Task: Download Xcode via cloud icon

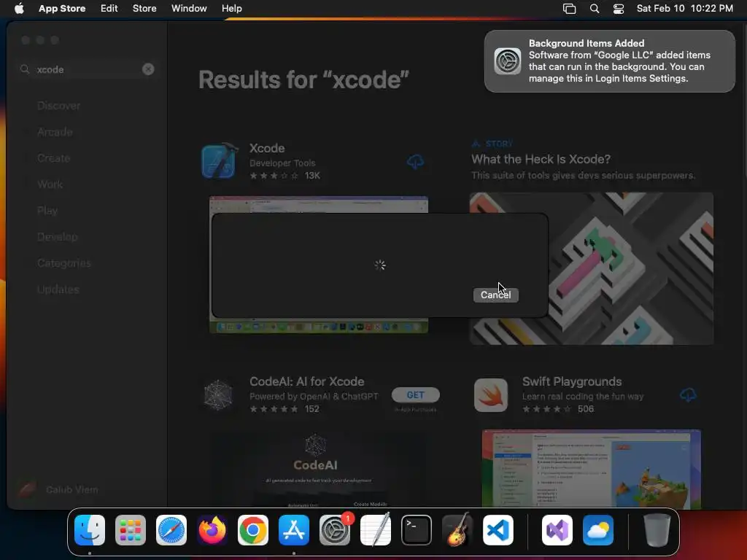Action: 415,162
